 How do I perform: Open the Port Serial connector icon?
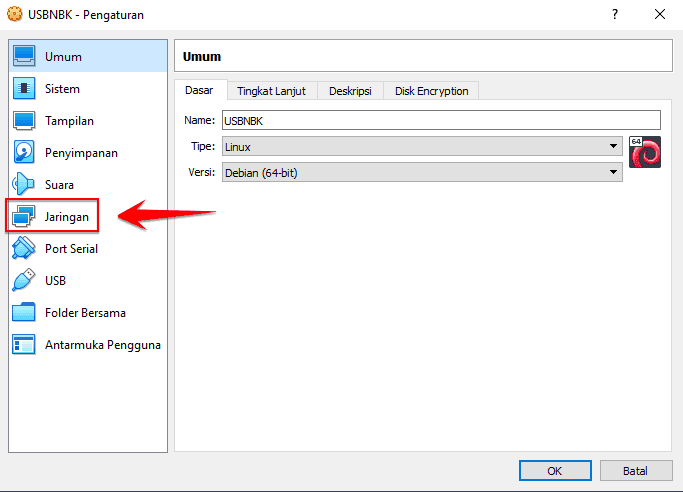[x=24, y=248]
